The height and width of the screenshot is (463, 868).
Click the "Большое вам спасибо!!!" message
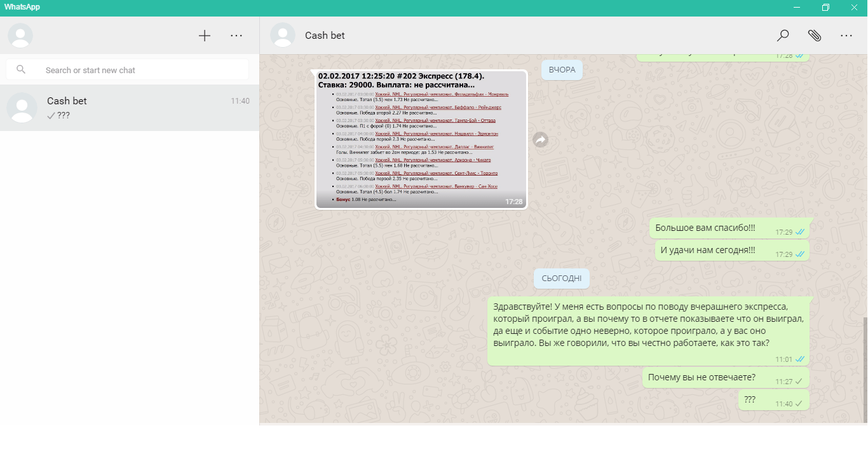click(705, 228)
